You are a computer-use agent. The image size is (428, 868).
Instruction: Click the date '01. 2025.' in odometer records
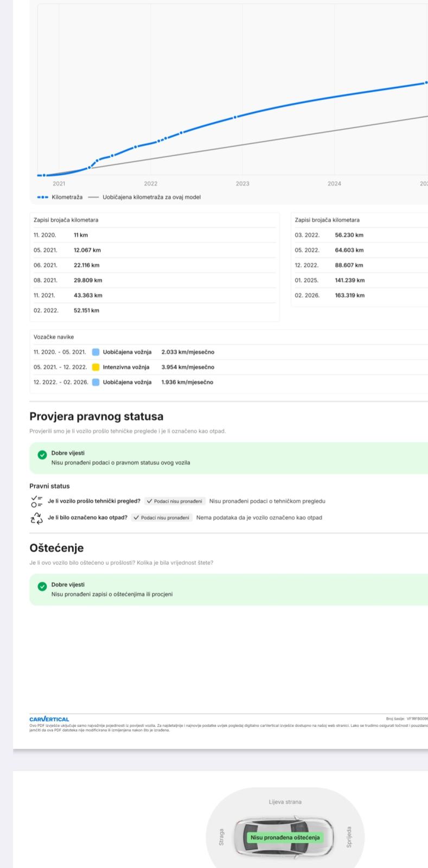click(x=307, y=280)
